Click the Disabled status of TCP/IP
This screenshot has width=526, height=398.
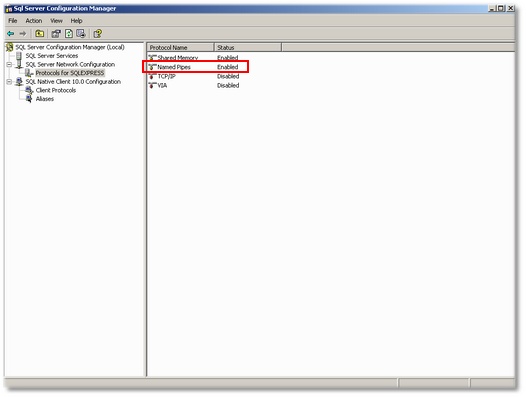point(228,76)
